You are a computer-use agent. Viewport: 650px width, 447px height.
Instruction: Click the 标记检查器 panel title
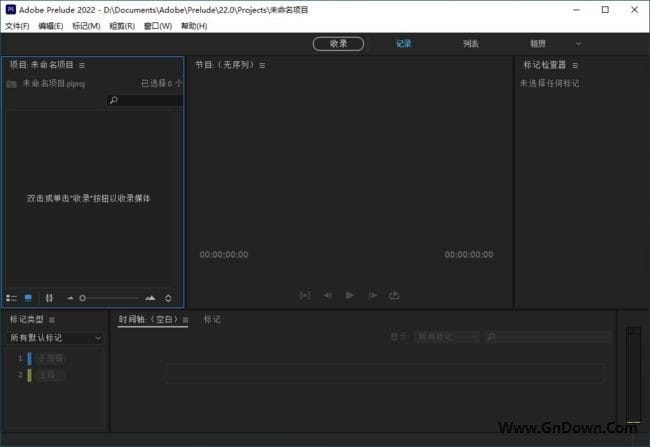pos(544,65)
